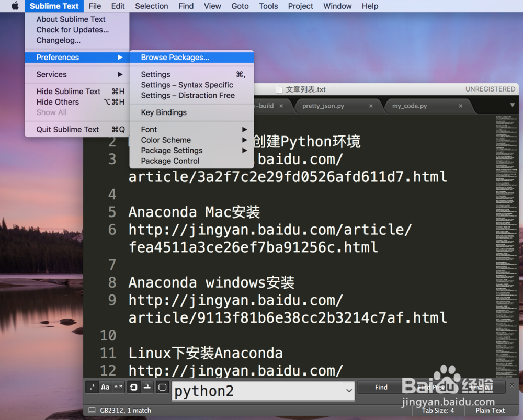Click the GB2312, 1 match status text
The height and width of the screenshot is (420, 523).
click(x=126, y=411)
